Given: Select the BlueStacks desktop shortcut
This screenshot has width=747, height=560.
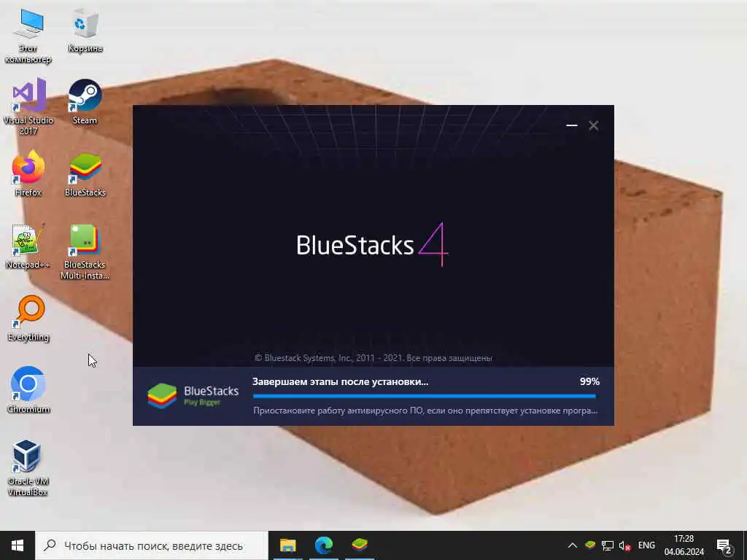Looking at the screenshot, I should point(85,174).
